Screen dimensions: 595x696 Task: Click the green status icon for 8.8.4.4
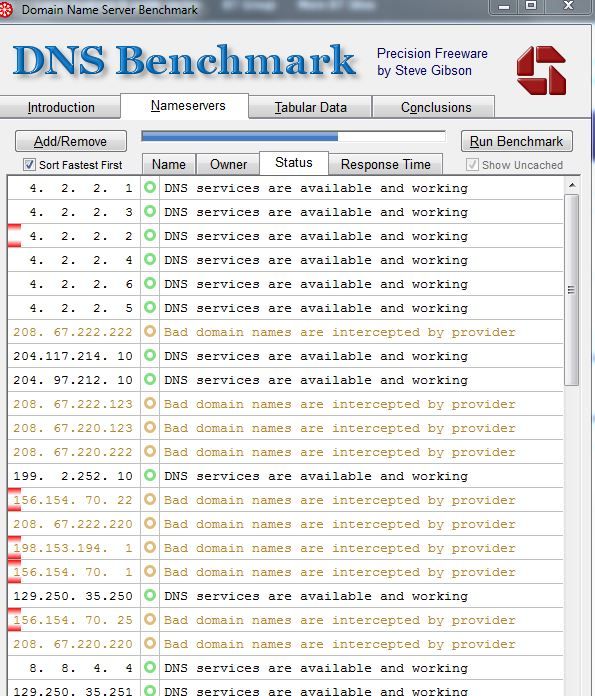point(150,667)
